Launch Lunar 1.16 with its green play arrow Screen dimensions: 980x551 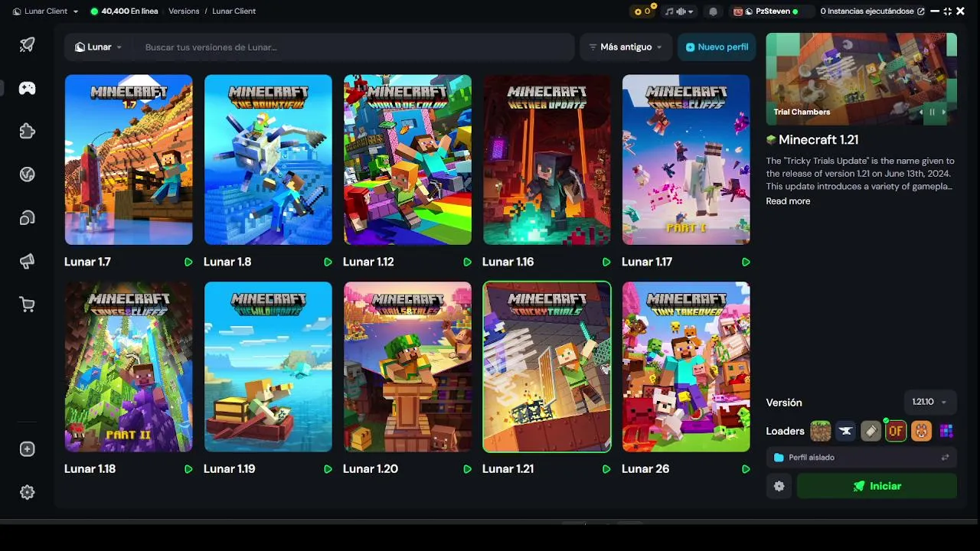pos(606,262)
